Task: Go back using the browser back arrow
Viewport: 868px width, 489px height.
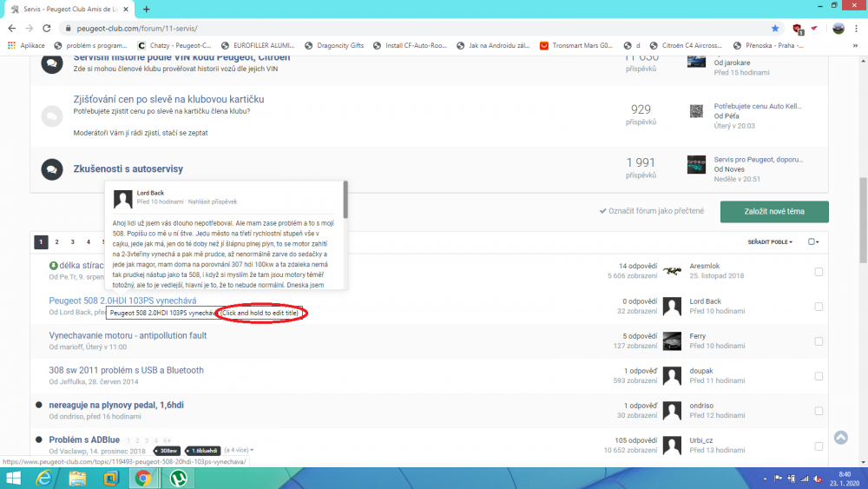Action: tap(11, 29)
